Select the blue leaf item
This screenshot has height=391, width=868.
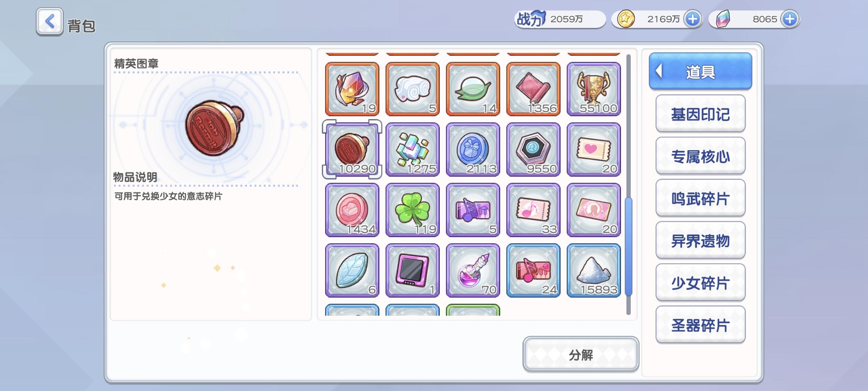[352, 270]
